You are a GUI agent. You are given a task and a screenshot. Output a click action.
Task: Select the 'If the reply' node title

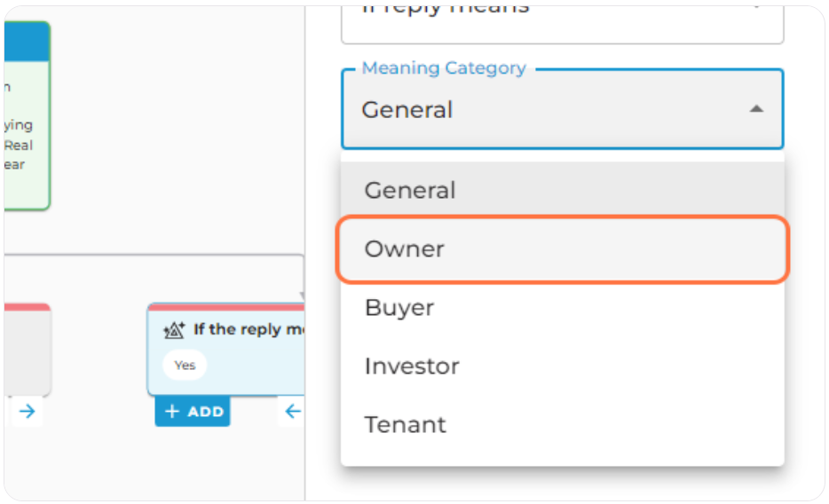[x=249, y=330]
